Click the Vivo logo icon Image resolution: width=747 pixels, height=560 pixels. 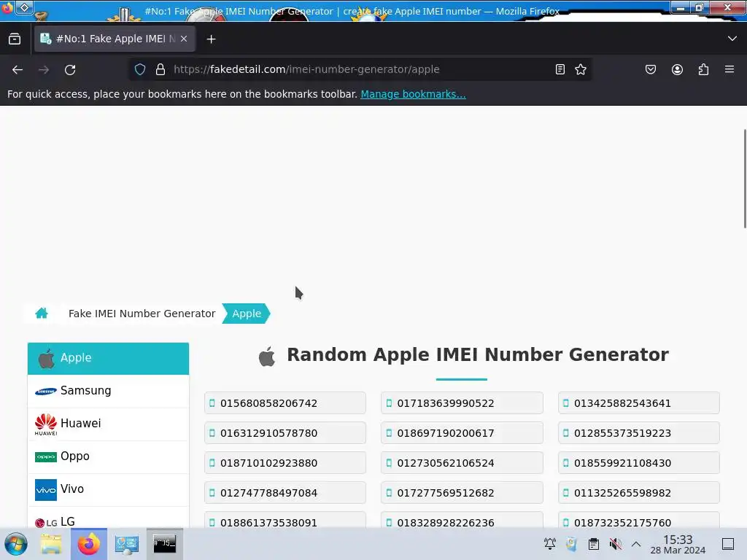46,490
